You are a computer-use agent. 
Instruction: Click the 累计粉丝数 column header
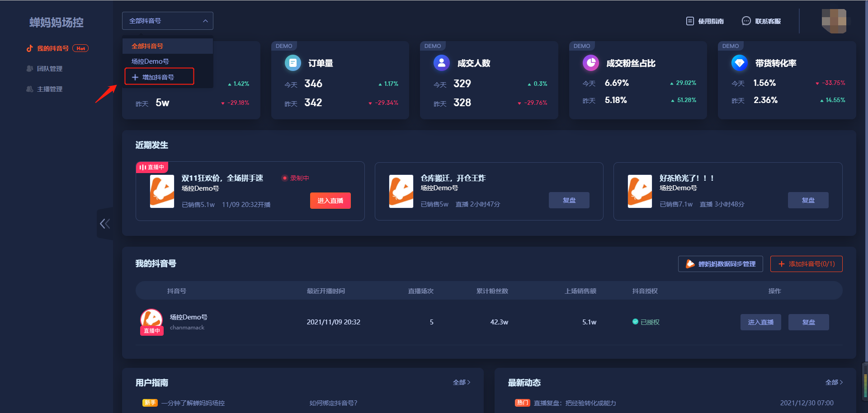(492, 291)
